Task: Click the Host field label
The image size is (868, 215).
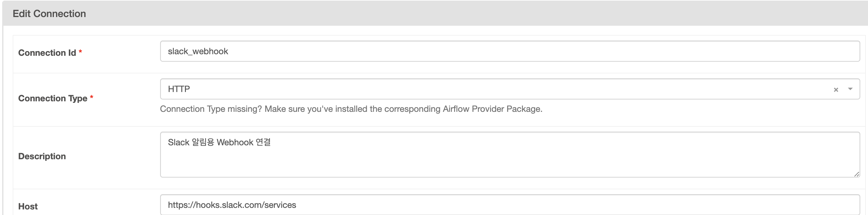Action: click(x=28, y=206)
